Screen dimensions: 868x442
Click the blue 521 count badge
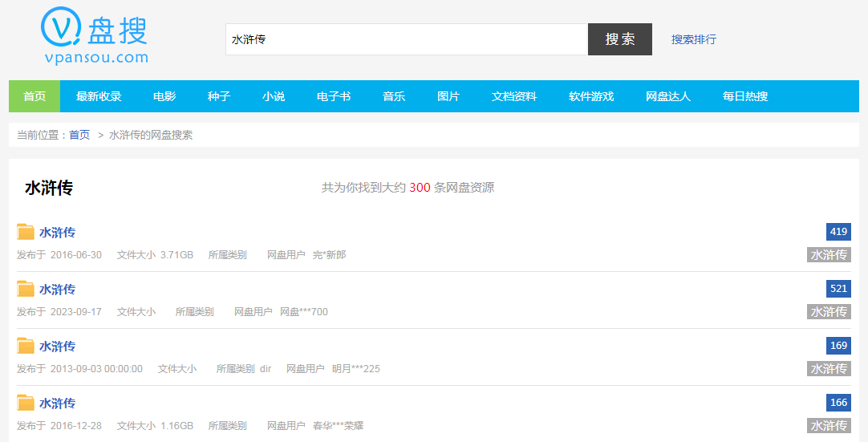tap(838, 289)
